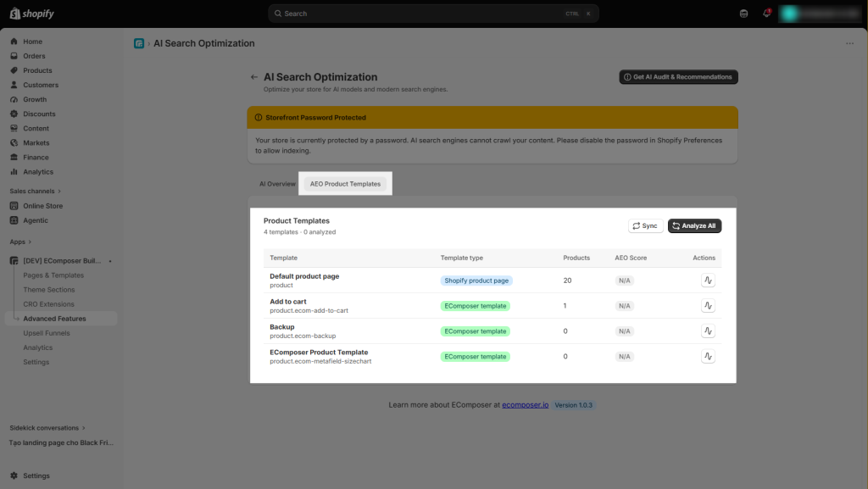Click the Template type column header
This screenshot has width=868, height=489.
click(x=462, y=258)
